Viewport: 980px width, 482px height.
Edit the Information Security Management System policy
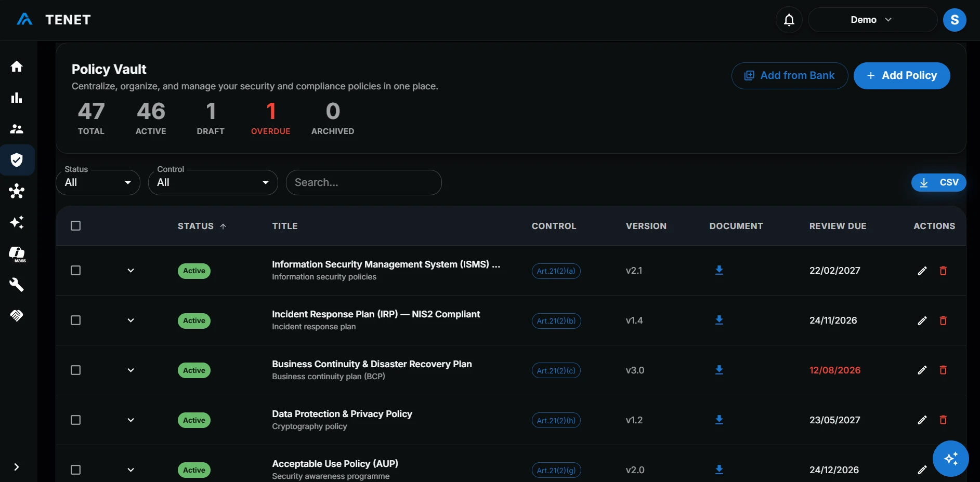[922, 271]
